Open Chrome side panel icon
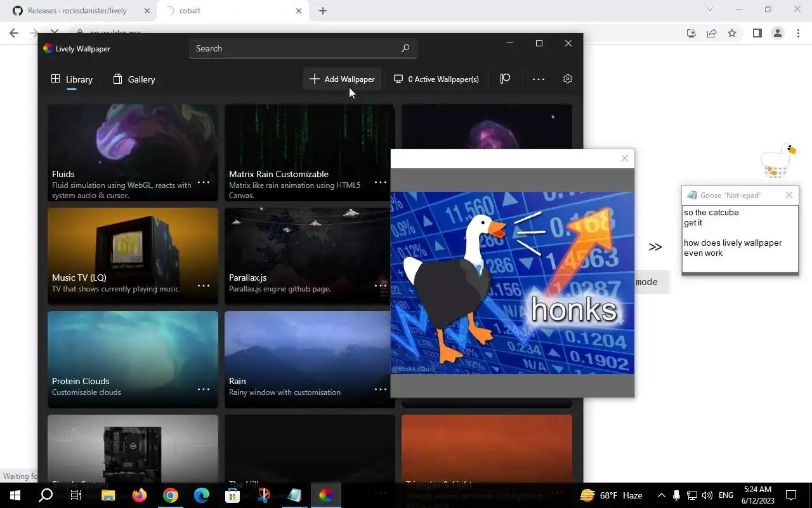The width and height of the screenshot is (812, 508). 757,33
